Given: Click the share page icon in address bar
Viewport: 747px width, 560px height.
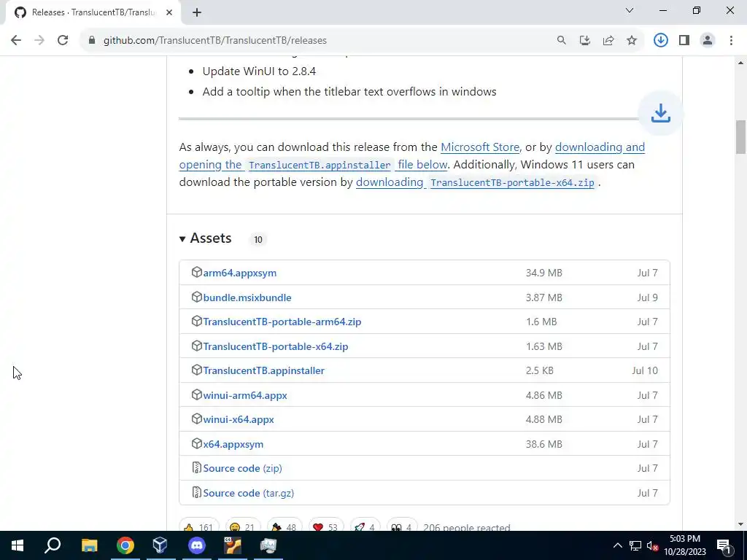Looking at the screenshot, I should coord(608,41).
